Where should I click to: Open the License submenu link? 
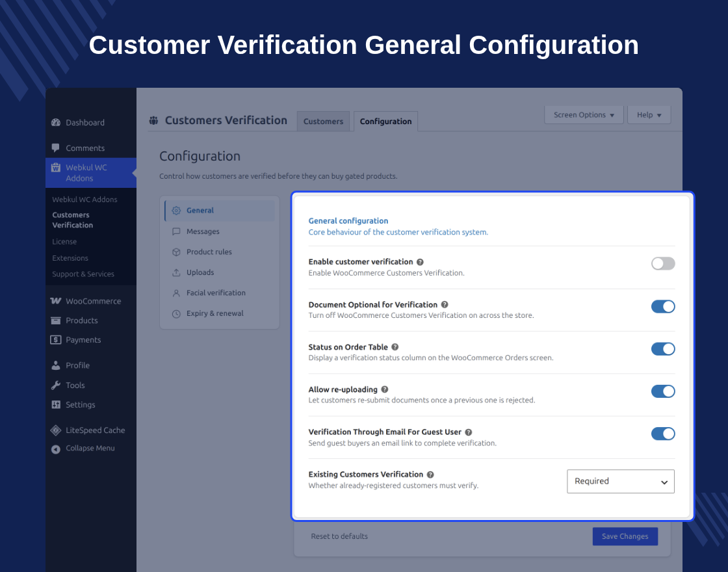click(64, 241)
